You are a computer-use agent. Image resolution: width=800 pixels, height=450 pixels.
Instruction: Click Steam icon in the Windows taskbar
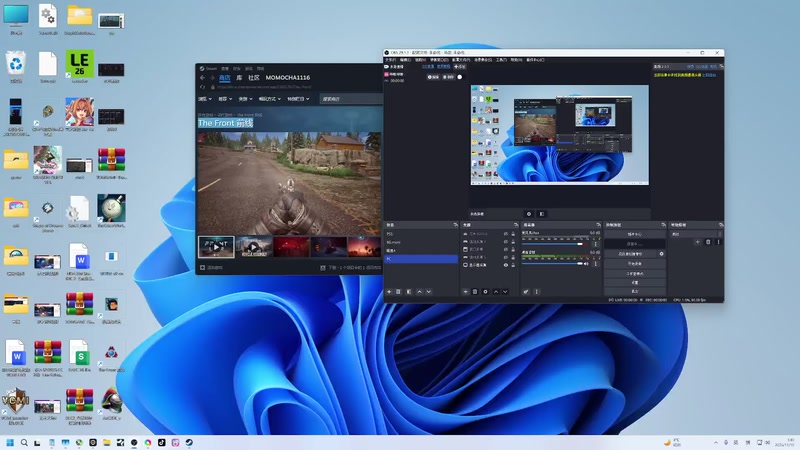click(x=190, y=442)
